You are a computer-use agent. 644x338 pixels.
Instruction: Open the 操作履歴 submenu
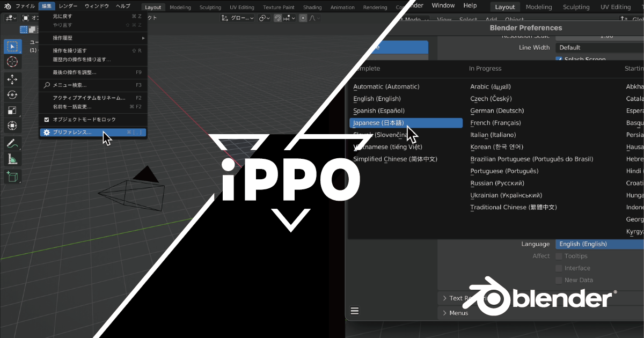(92, 38)
